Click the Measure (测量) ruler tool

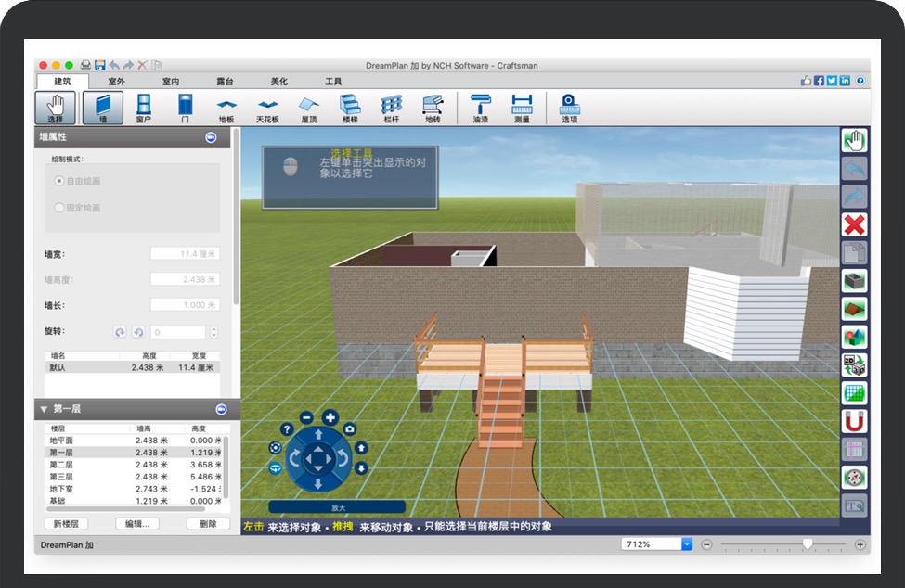pos(522,108)
